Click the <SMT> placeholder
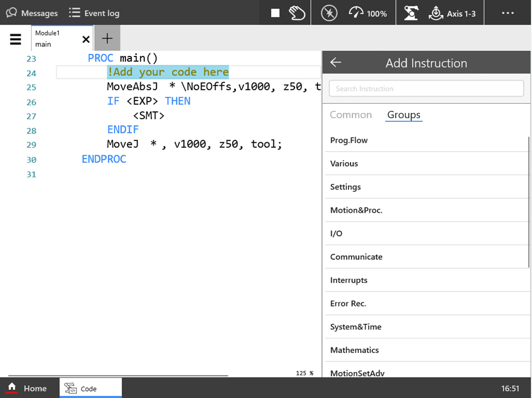This screenshot has height=398, width=532. coord(149,116)
